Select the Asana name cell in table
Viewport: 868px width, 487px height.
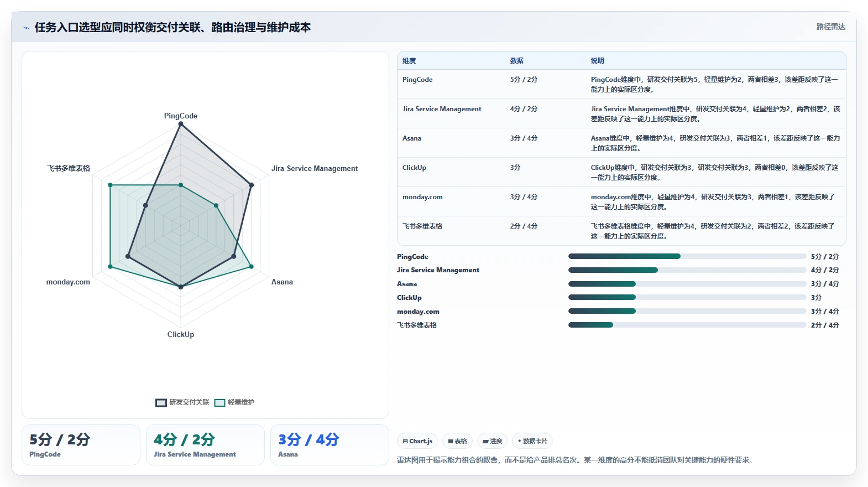[x=412, y=138]
